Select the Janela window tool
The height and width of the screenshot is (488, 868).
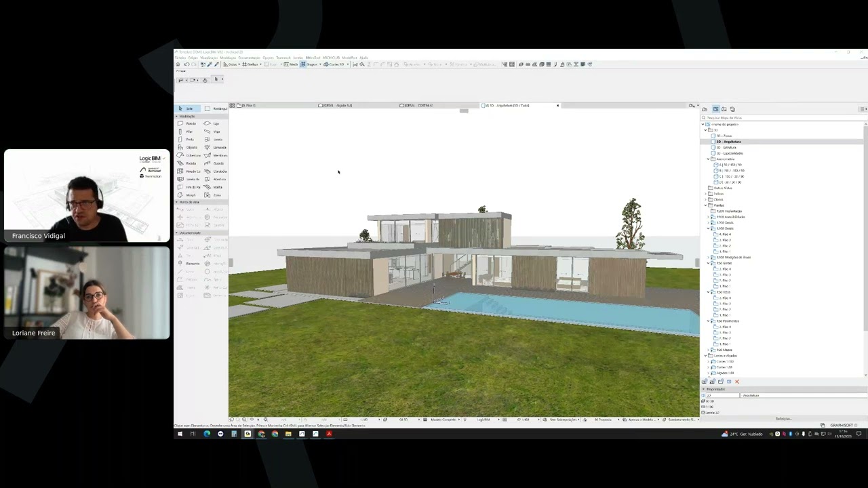tap(214, 140)
